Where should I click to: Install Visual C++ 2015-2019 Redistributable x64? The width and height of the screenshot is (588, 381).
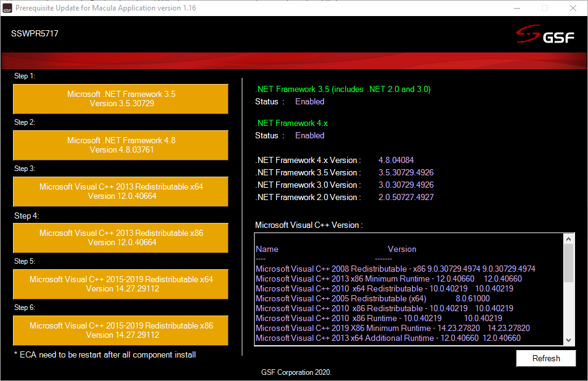(120, 284)
